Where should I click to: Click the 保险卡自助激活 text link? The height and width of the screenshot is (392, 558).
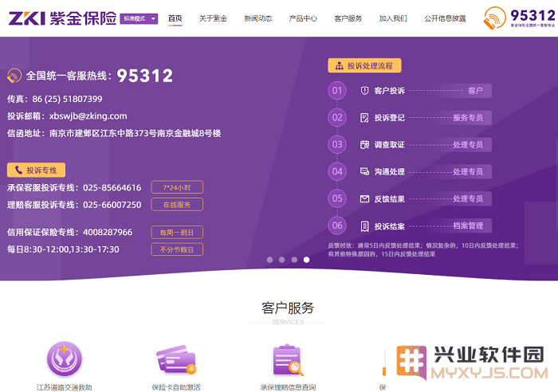pyautogui.click(x=176, y=387)
